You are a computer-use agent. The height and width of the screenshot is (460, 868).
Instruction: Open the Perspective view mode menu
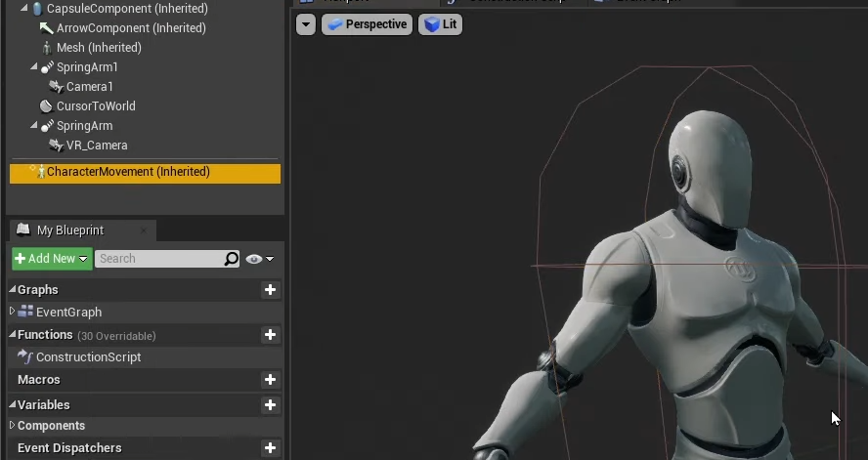(x=367, y=24)
